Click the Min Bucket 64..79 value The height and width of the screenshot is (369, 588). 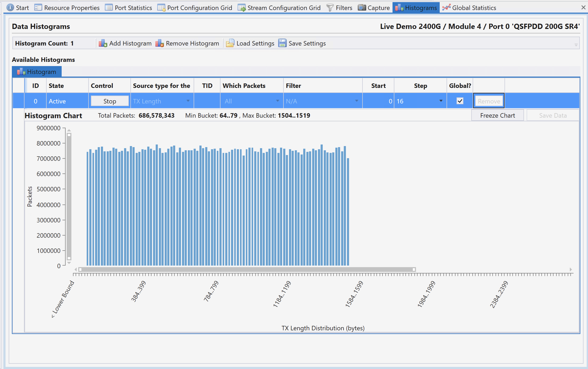pyautogui.click(x=229, y=116)
